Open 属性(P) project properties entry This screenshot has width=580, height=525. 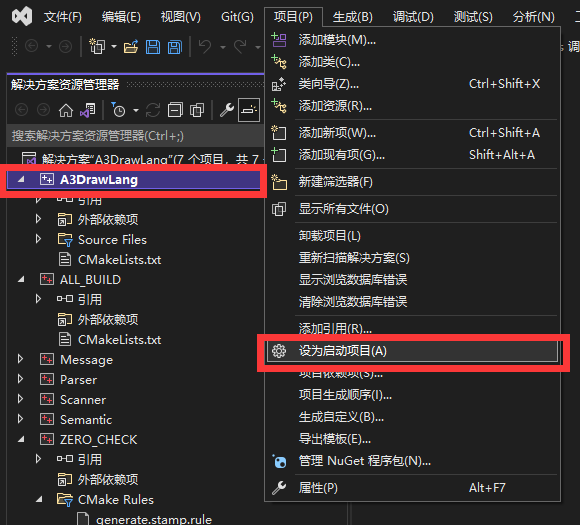click(x=412, y=488)
